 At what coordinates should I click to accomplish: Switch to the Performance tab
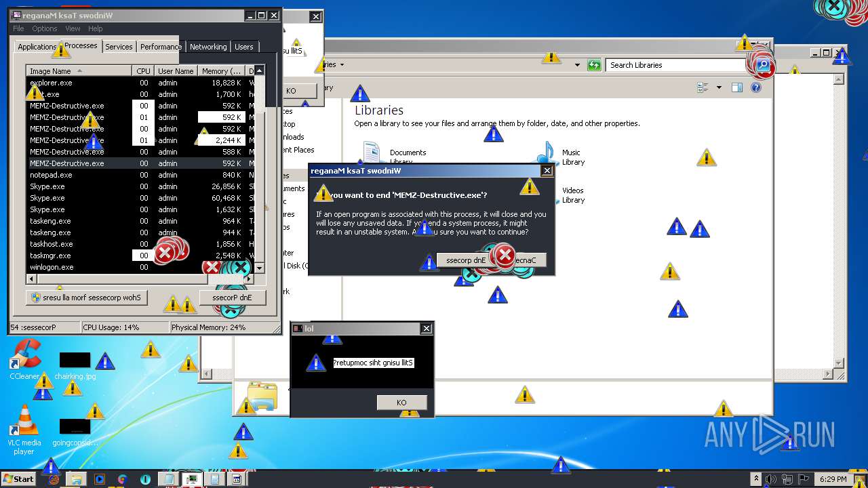pyautogui.click(x=161, y=47)
